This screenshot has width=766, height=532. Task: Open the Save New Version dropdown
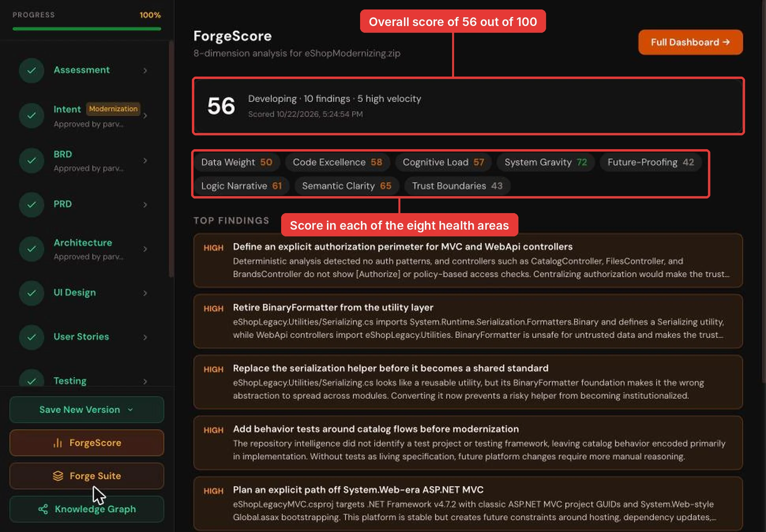coord(87,410)
